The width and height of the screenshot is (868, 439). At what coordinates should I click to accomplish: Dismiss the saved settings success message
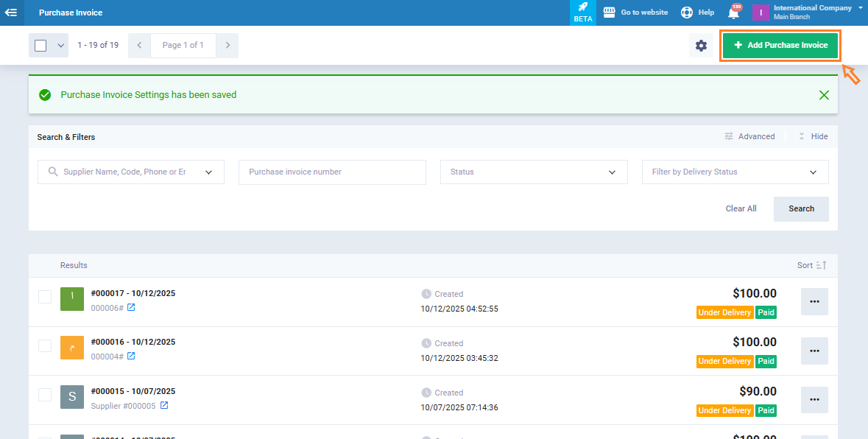pyautogui.click(x=824, y=95)
